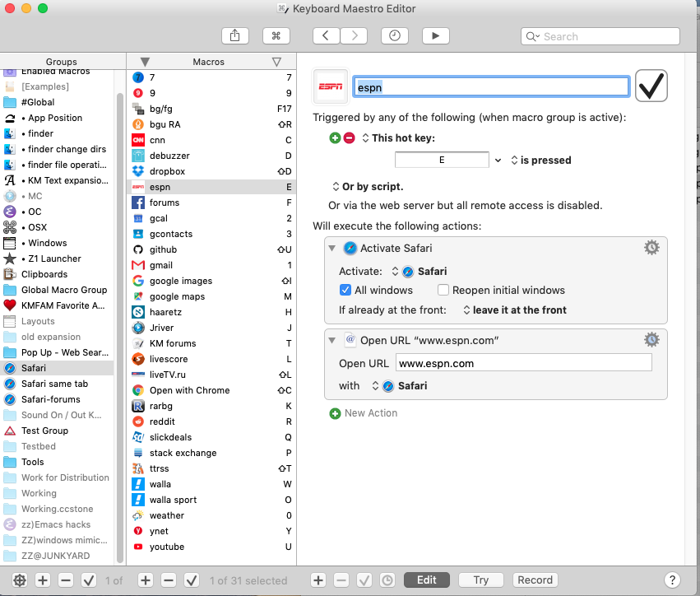
Task: Open the help question mark button
Action: (672, 580)
